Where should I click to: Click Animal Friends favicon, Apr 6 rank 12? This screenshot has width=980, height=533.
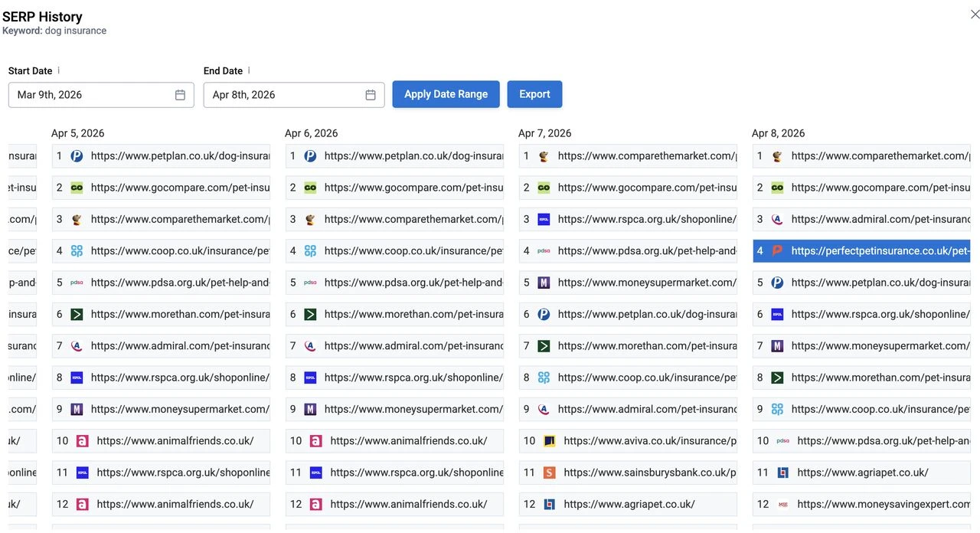(315, 504)
